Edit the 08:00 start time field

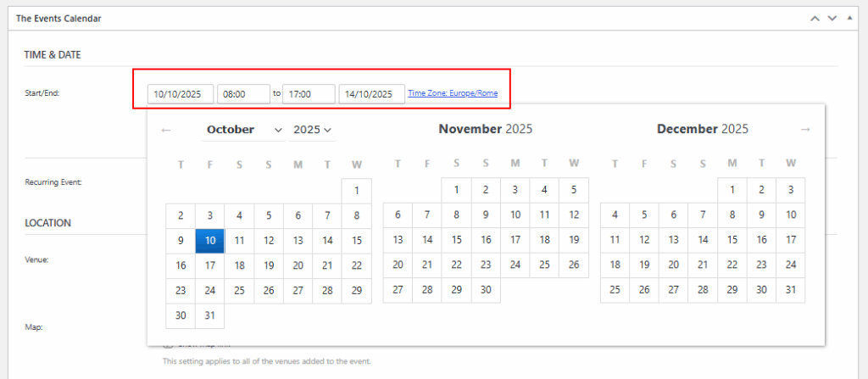[x=243, y=94]
